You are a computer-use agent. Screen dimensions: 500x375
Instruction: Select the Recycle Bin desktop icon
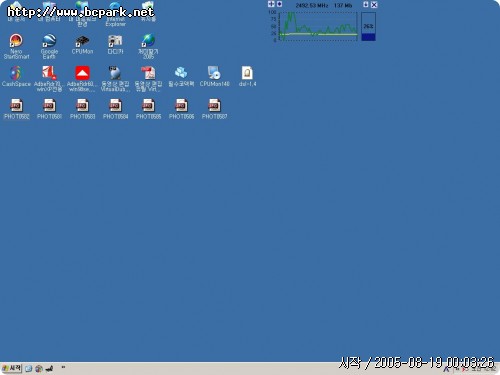click(148, 11)
